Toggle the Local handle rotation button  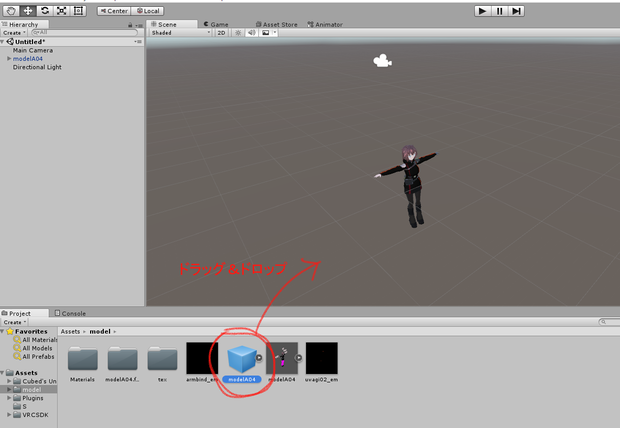[x=148, y=11]
